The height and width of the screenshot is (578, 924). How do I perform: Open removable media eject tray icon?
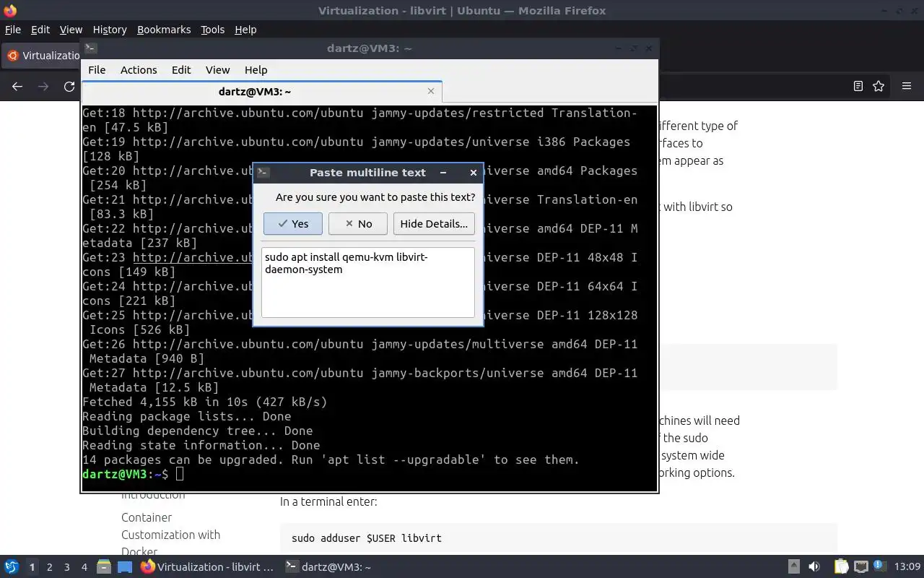click(794, 567)
